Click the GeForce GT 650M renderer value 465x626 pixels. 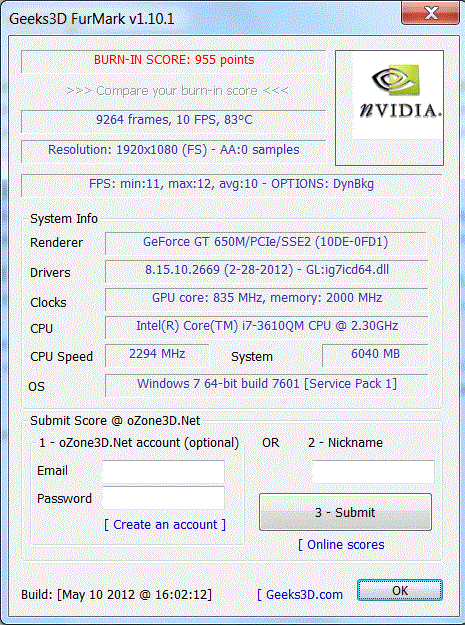[266, 243]
